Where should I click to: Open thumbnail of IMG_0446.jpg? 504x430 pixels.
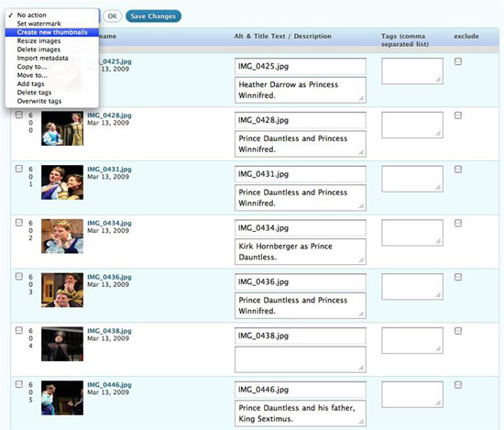point(62,398)
